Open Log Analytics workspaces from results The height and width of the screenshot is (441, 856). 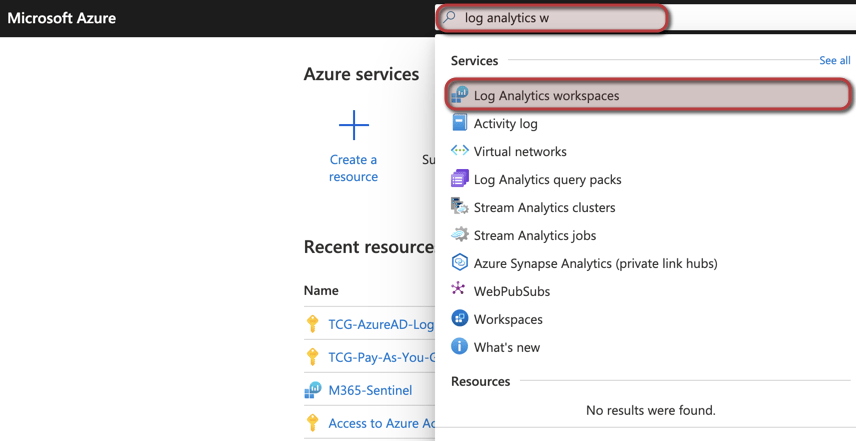click(546, 96)
